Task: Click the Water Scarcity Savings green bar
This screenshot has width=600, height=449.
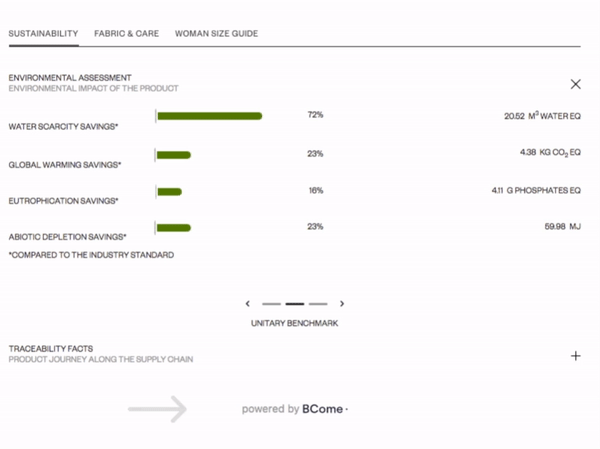Action: (210, 116)
